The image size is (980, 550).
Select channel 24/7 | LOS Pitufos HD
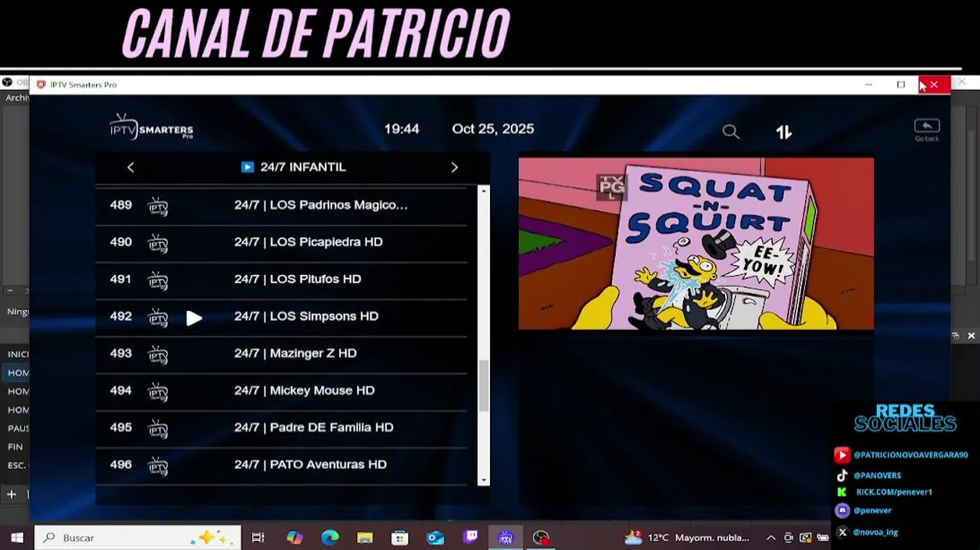coord(281,280)
